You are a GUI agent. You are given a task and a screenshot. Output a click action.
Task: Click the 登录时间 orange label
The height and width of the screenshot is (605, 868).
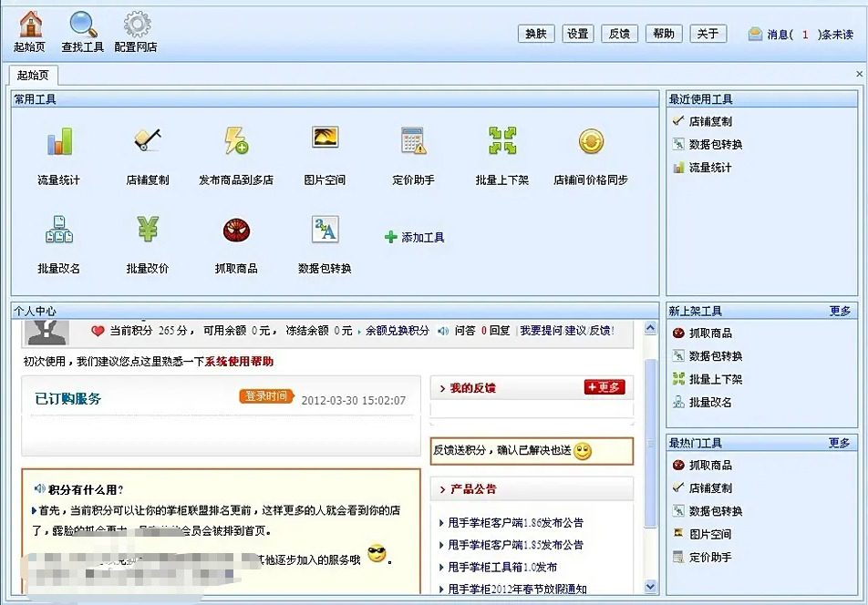(266, 396)
